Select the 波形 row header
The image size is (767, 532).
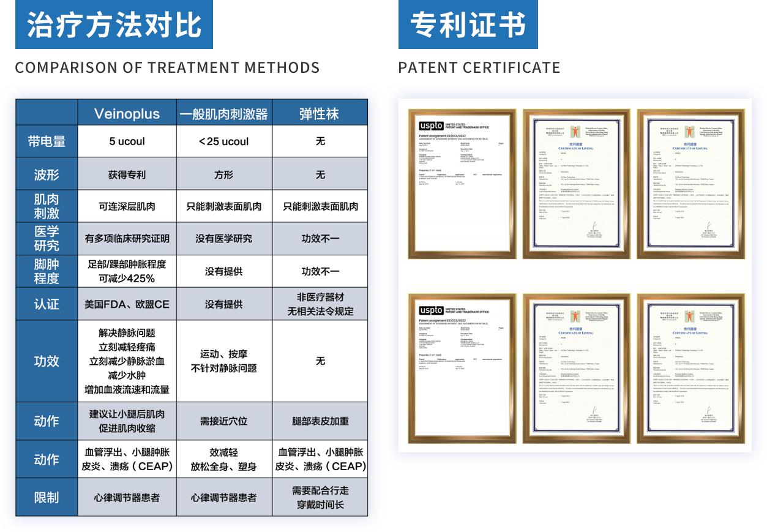point(47,174)
